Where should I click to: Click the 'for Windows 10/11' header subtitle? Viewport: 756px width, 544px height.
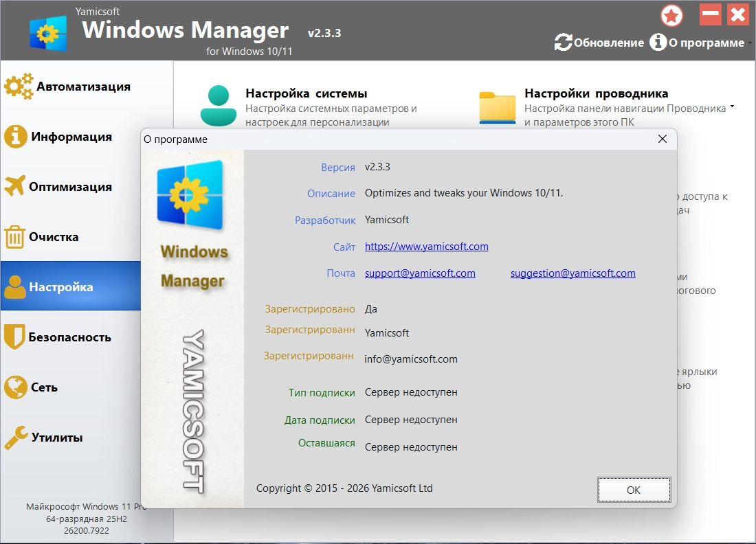[x=249, y=51]
